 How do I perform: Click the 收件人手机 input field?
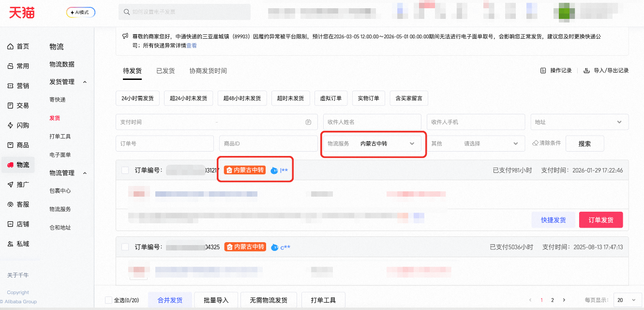click(x=476, y=122)
